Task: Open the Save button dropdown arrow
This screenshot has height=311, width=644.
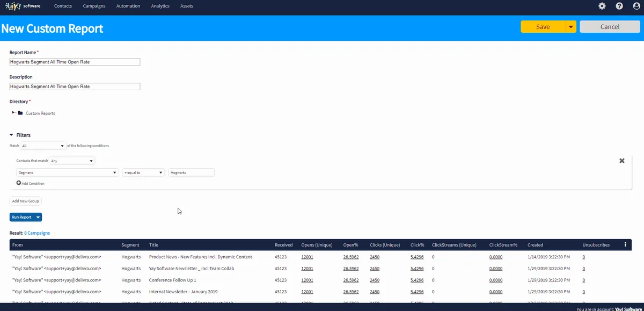Action: pyautogui.click(x=571, y=27)
